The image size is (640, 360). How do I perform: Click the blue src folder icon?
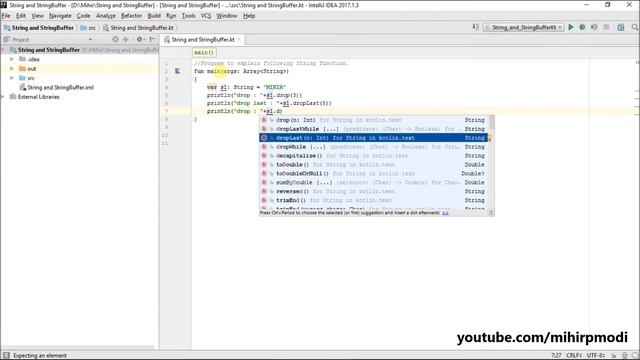point(22,78)
